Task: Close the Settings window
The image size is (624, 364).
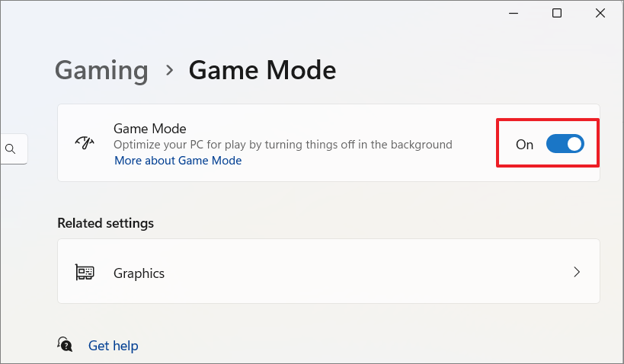Action: pyautogui.click(x=600, y=13)
